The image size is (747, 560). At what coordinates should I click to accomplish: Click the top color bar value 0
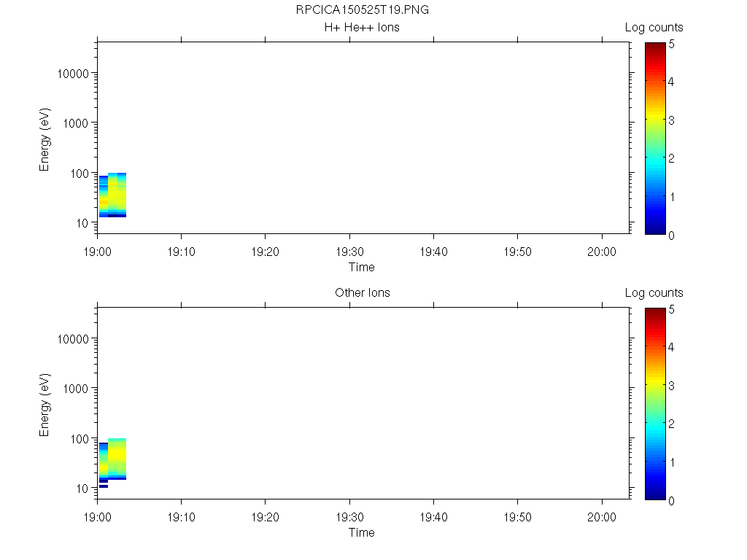pos(671,236)
